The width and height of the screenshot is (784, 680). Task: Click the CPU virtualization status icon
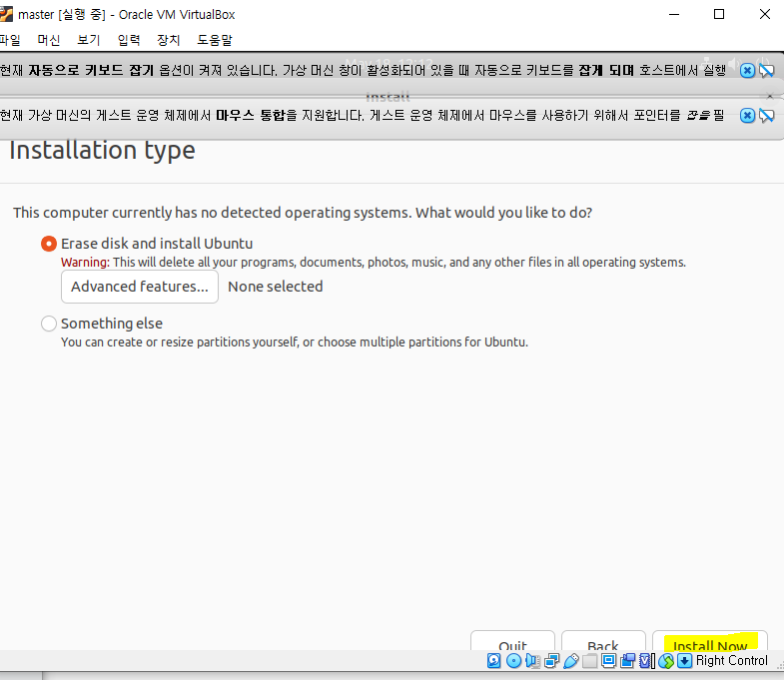tap(646, 660)
